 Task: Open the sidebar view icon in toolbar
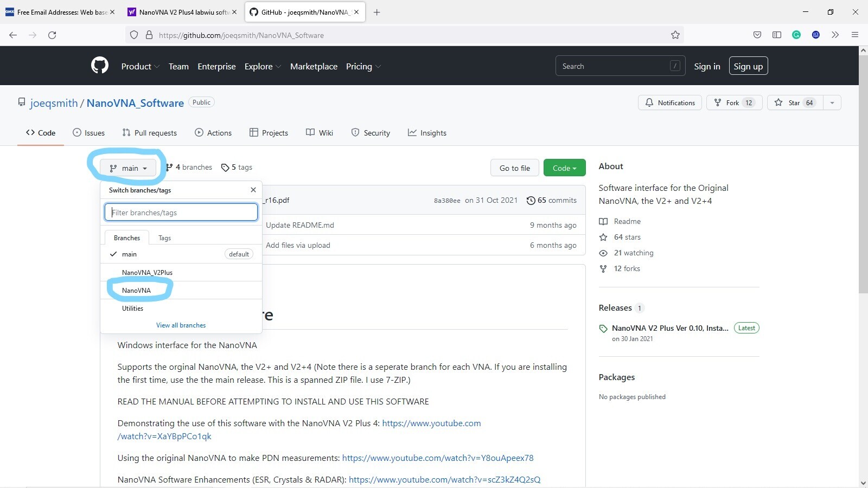[x=777, y=35]
